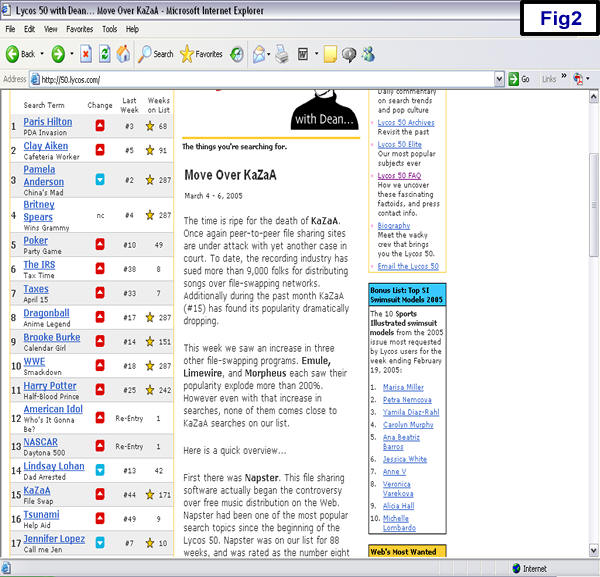Follow the Lycos 50 Archives link
This screenshot has height=577, width=600.
(x=406, y=122)
